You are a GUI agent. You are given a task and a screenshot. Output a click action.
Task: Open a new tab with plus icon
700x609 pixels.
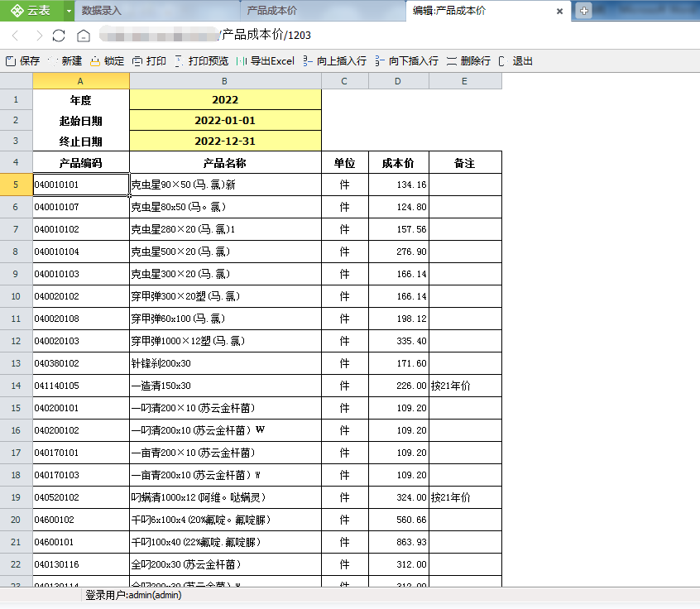[x=584, y=10]
